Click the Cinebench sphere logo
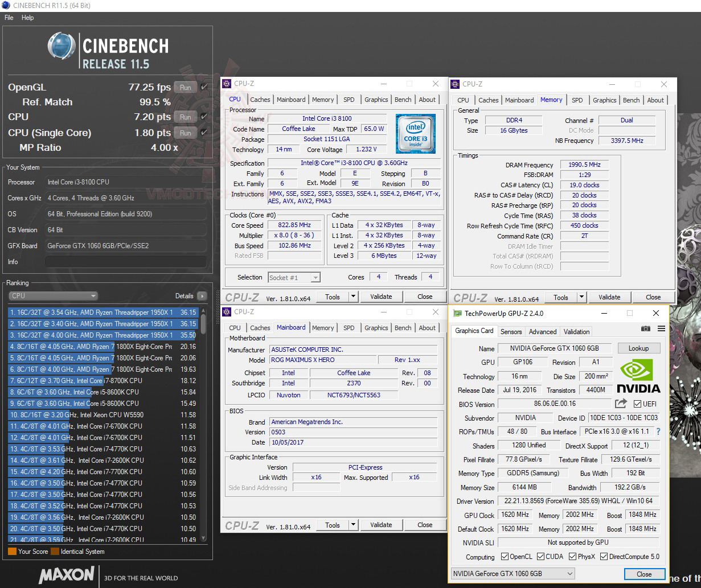Viewport: 701px width, 588px height. point(62,47)
